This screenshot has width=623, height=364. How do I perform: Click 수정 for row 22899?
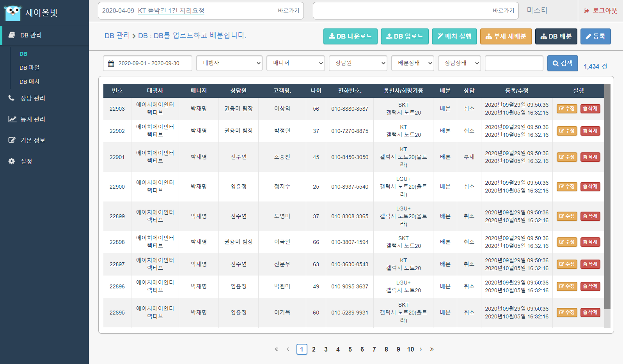coord(567,216)
